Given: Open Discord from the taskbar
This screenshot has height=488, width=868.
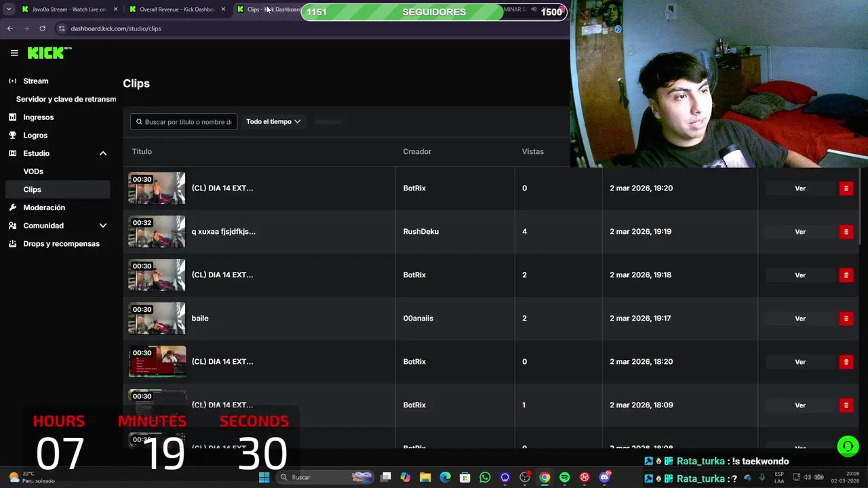Looking at the screenshot, I should [604, 477].
